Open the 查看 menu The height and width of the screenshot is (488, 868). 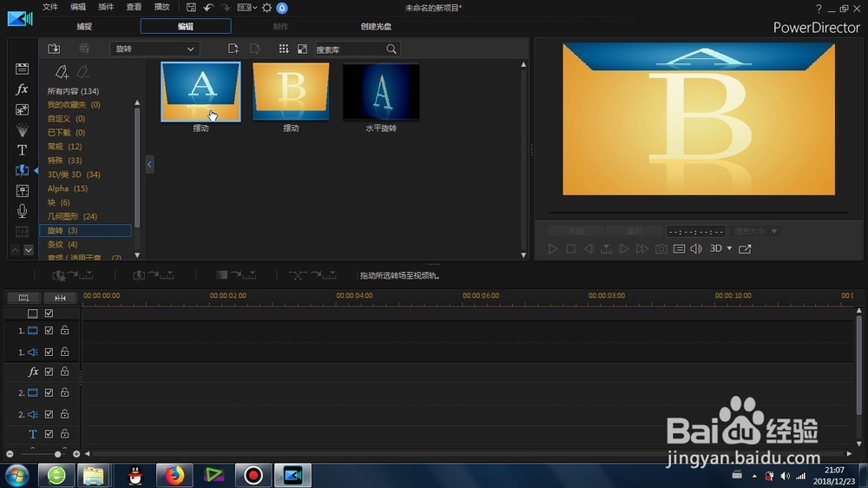coord(134,7)
